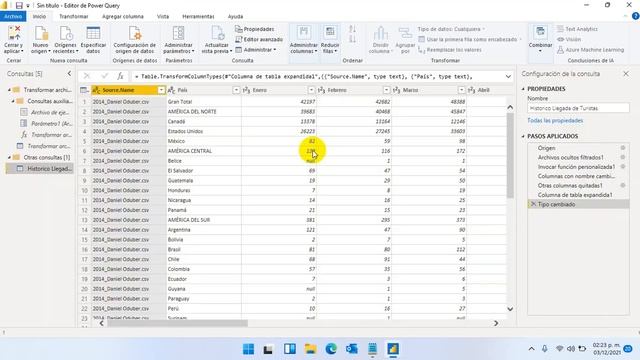This screenshot has width=640, height=360.
Task: Open the Archivo menu
Action: click(x=13, y=16)
